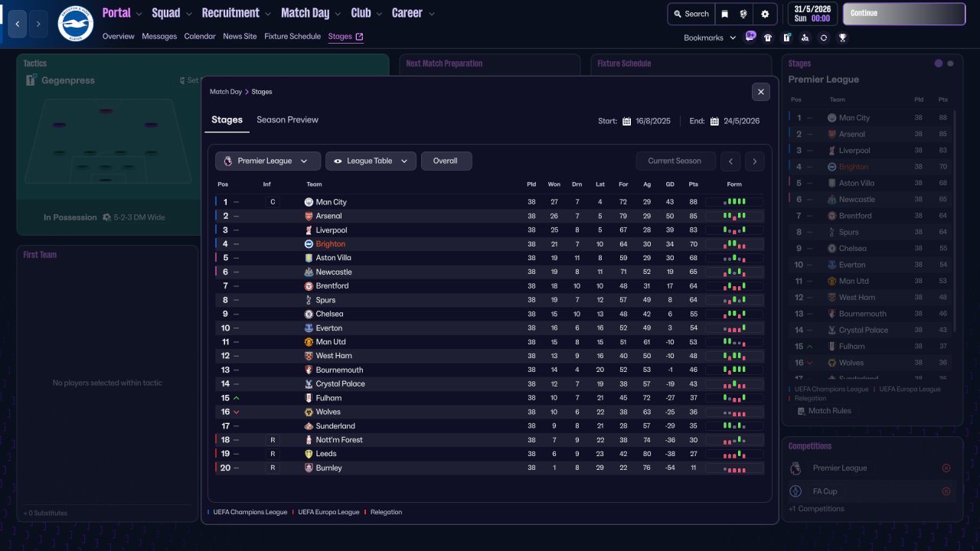The image size is (980, 551).
Task: Remove Premier League in the Competitions panel
Action: coord(946,468)
